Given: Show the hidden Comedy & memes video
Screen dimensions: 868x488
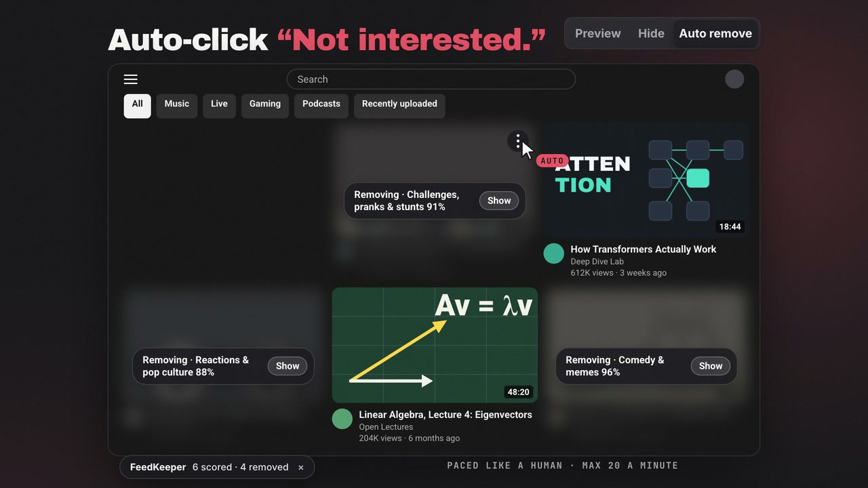Looking at the screenshot, I should point(711,366).
